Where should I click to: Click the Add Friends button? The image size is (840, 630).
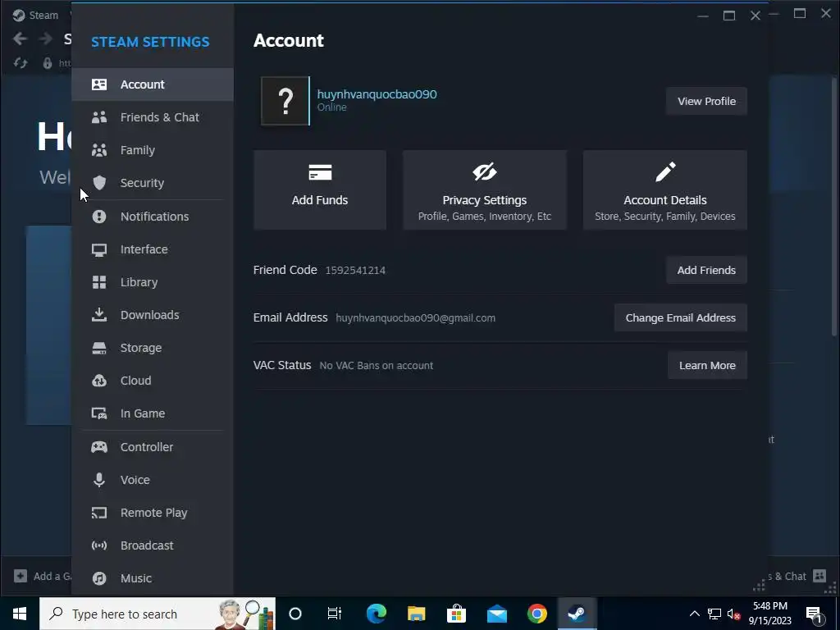706,270
